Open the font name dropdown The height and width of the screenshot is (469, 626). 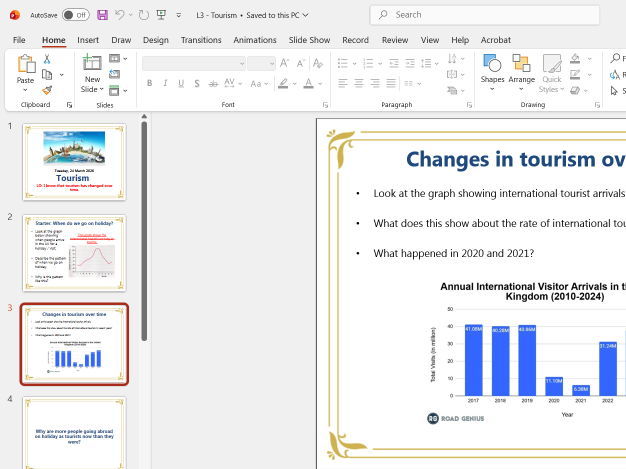(x=236, y=63)
